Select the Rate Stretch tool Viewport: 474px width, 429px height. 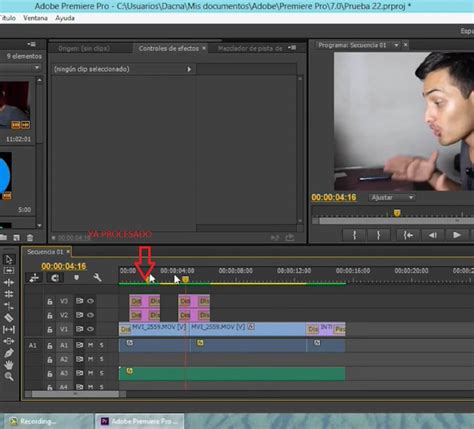click(9, 306)
